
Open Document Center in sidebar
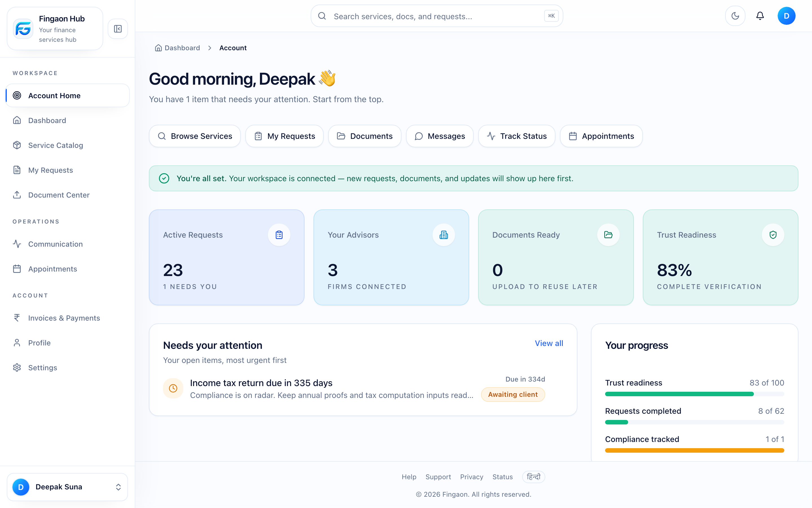pyautogui.click(x=67, y=195)
